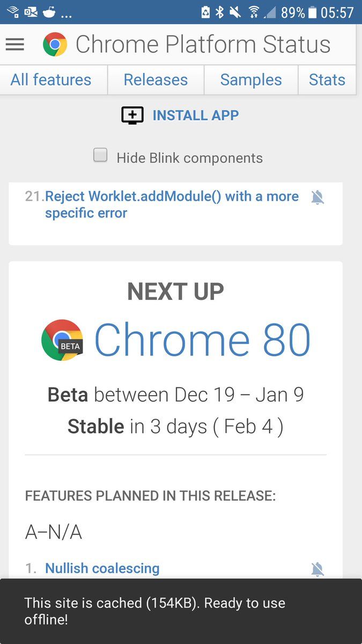Click the Chrome logo in header
362x644 pixels.
click(55, 45)
